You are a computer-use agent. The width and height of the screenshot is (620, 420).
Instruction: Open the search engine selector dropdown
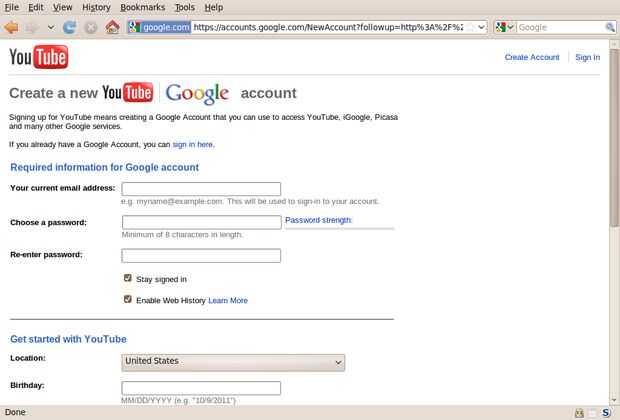point(505,27)
